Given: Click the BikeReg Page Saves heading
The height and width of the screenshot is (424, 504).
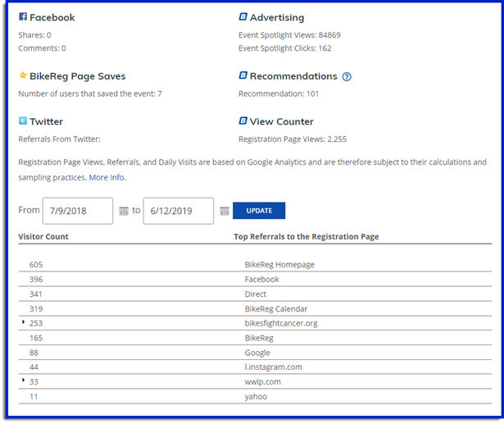Looking at the screenshot, I should pyautogui.click(x=78, y=76).
